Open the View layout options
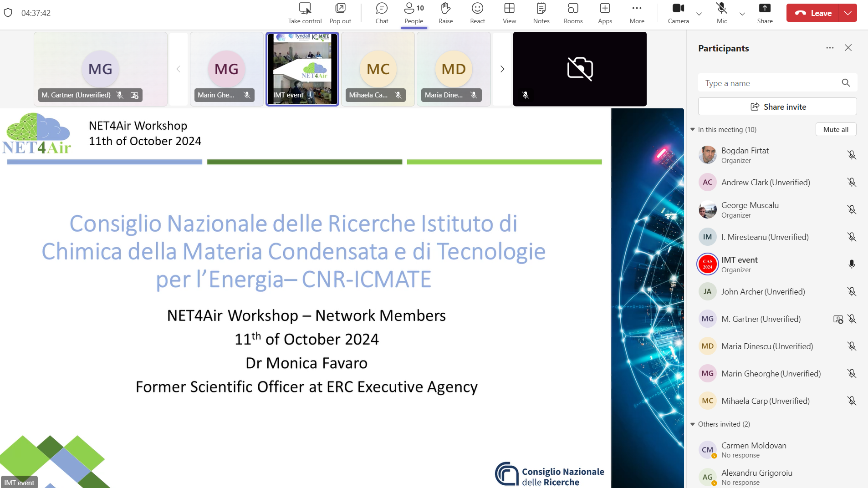The height and width of the screenshot is (488, 868). point(509,13)
